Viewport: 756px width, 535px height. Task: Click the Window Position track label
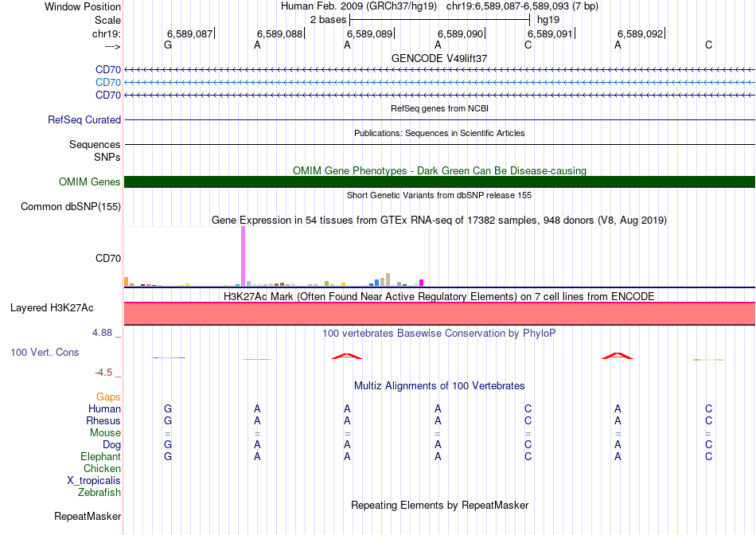pyautogui.click(x=83, y=6)
